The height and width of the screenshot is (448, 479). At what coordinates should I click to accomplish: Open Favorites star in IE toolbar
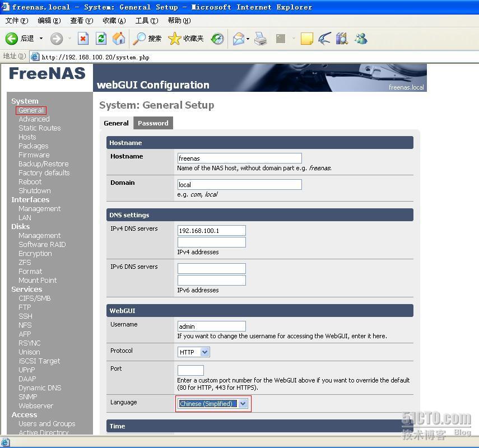(x=186, y=39)
